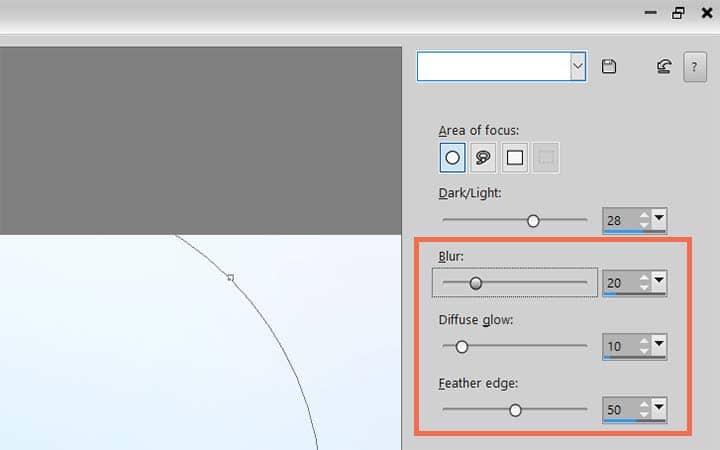
Task: Minimize the dialog window
Action: pos(650,13)
